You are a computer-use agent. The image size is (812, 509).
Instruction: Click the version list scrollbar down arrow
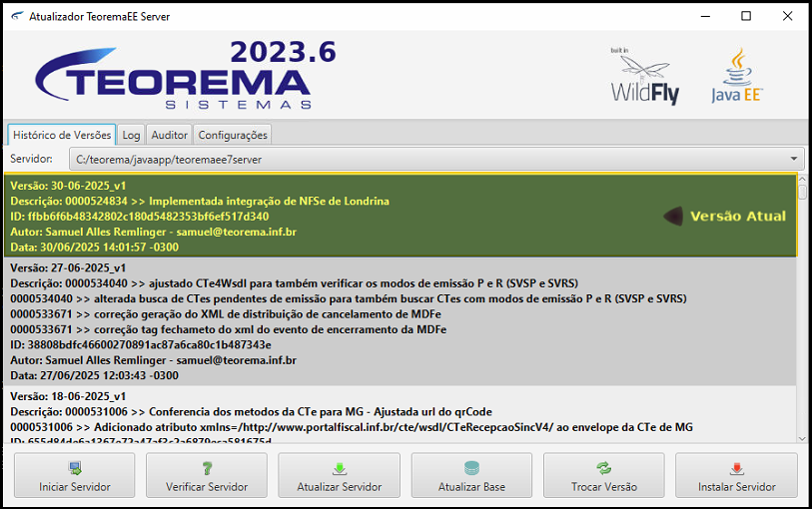[x=802, y=439]
